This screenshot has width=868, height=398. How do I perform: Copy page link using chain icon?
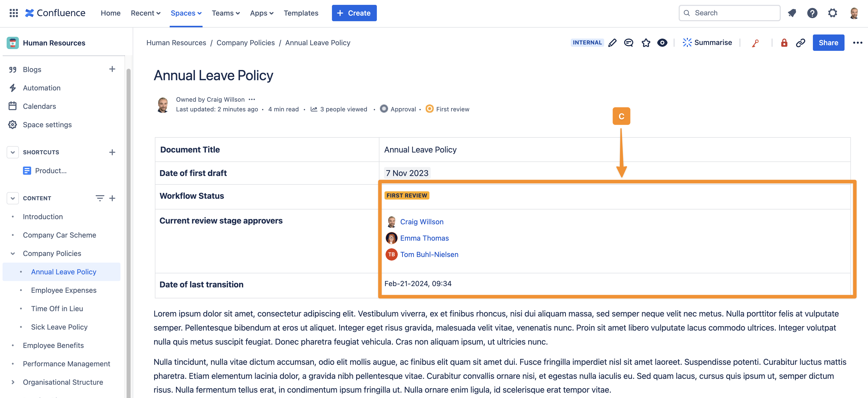[x=801, y=43]
